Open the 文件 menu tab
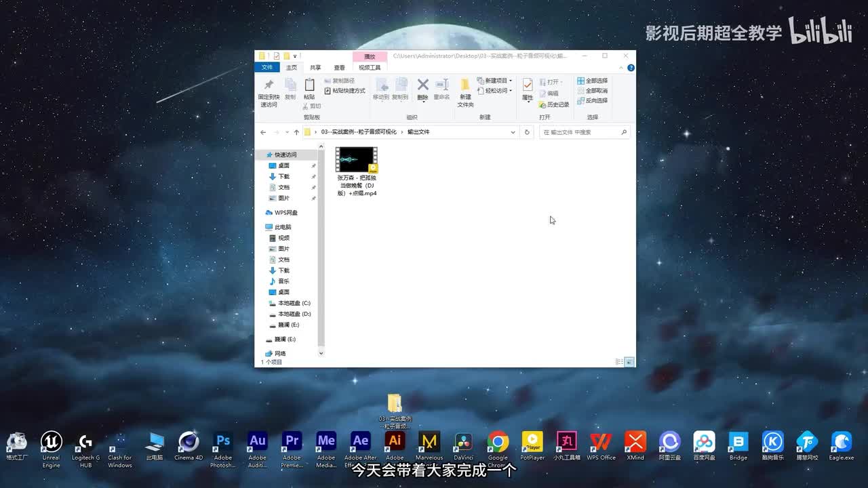 [267, 67]
